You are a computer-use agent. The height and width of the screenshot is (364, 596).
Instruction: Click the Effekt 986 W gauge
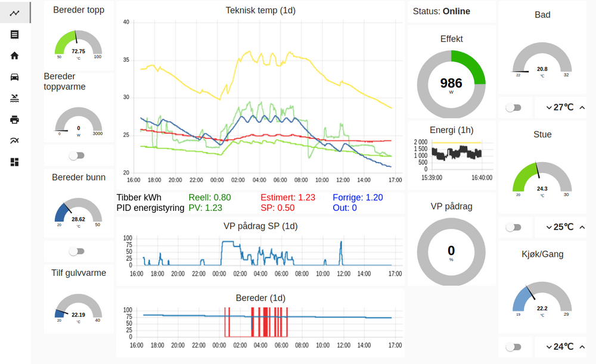coord(451,84)
